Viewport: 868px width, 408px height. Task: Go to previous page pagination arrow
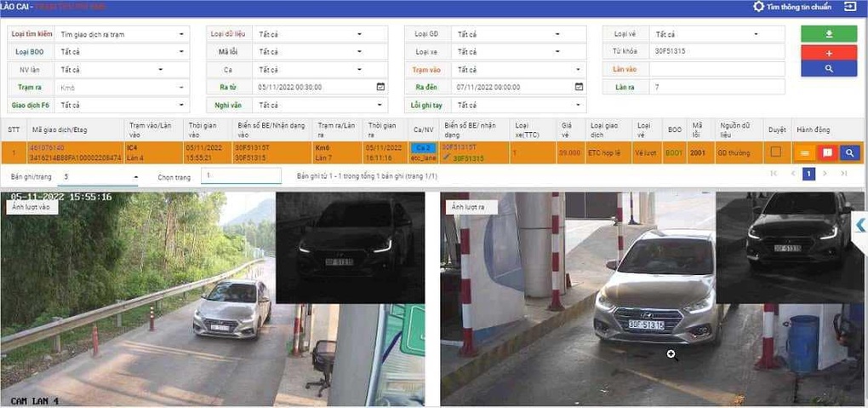793,174
